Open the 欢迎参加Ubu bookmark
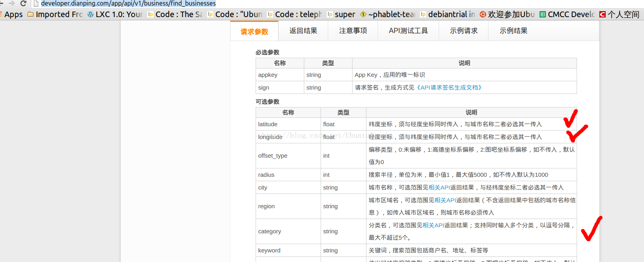This screenshot has height=262, width=644. 507,14
